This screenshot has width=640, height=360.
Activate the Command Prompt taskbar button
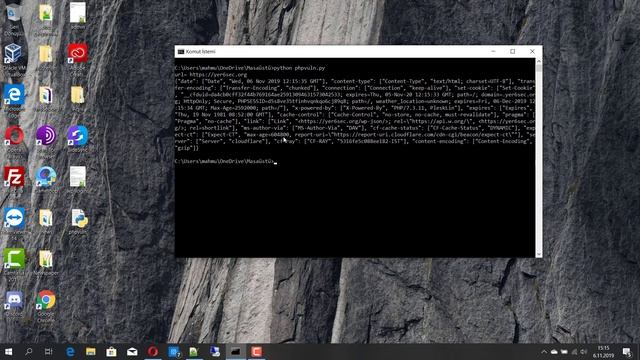tap(236, 351)
